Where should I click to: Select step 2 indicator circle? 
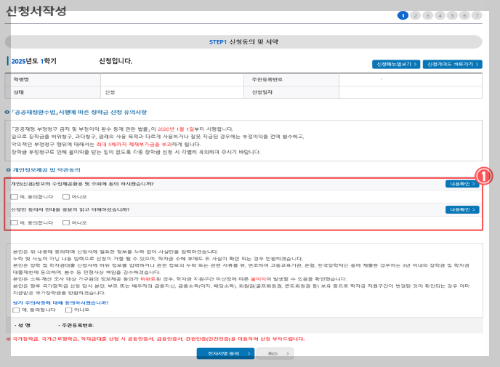click(415, 16)
